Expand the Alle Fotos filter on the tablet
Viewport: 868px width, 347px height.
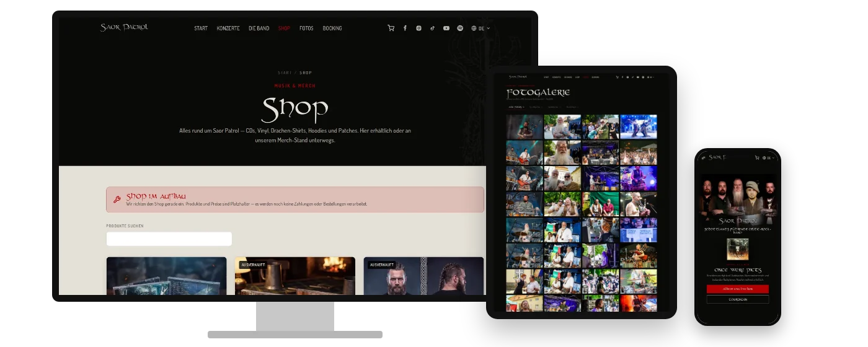tap(516, 107)
